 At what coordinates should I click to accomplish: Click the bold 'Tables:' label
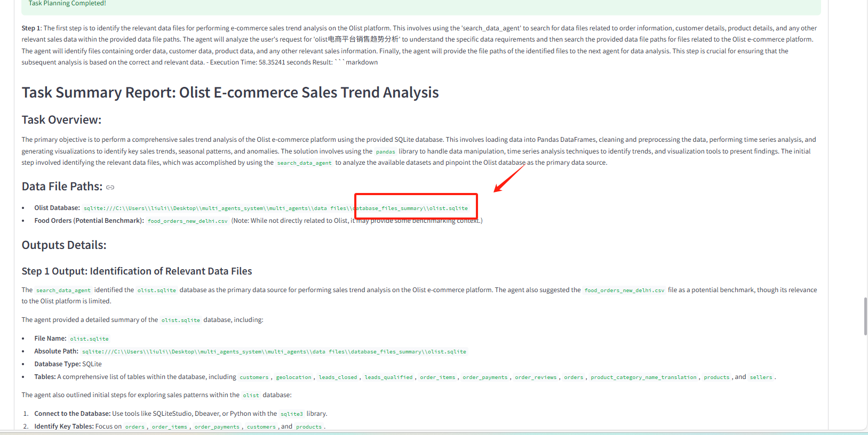pyautogui.click(x=45, y=377)
